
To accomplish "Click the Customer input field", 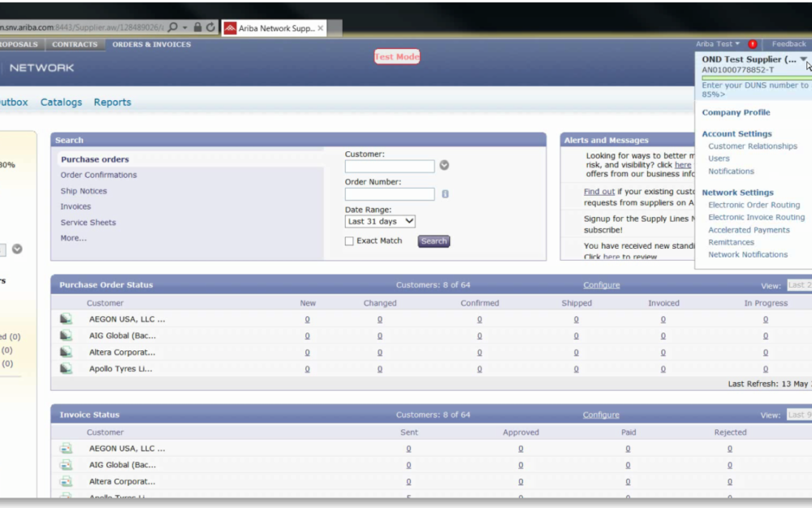I will point(390,167).
